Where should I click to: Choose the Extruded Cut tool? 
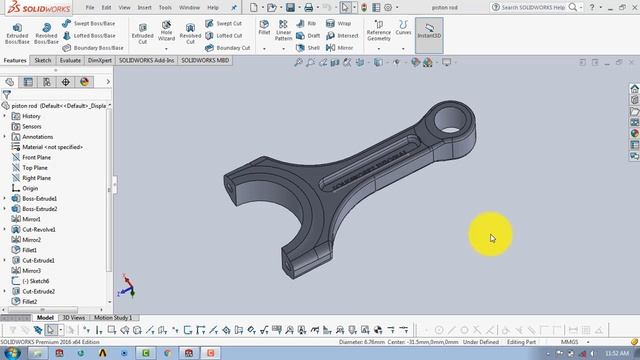tap(142, 33)
